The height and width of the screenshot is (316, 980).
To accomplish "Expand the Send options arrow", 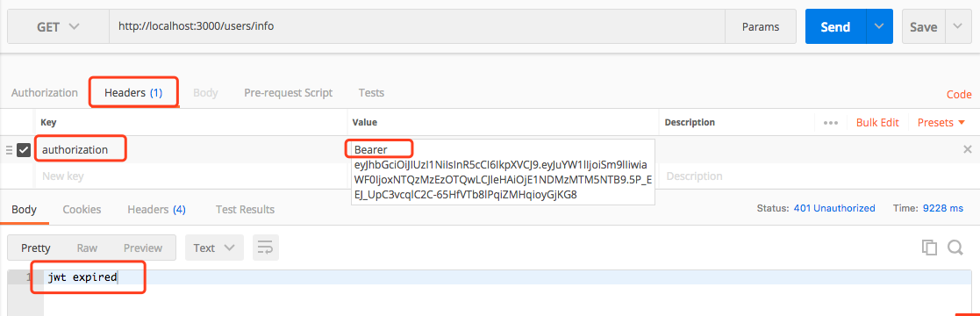I will (879, 27).
